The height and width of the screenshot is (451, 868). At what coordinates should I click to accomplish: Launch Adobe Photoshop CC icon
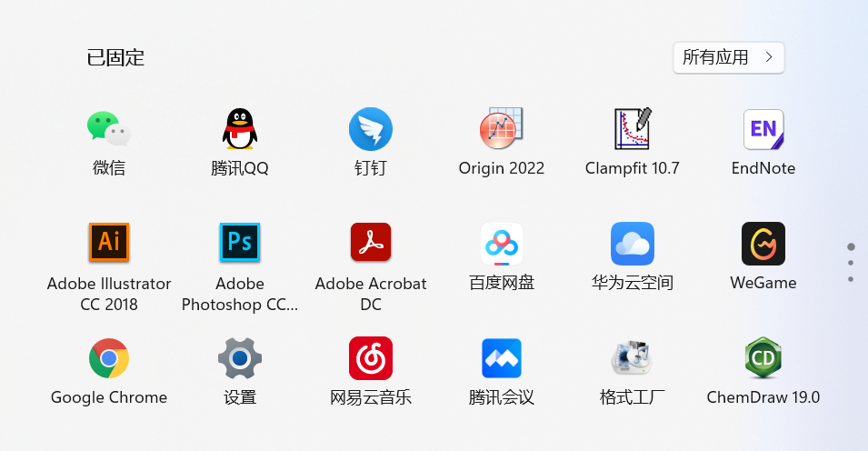240,242
